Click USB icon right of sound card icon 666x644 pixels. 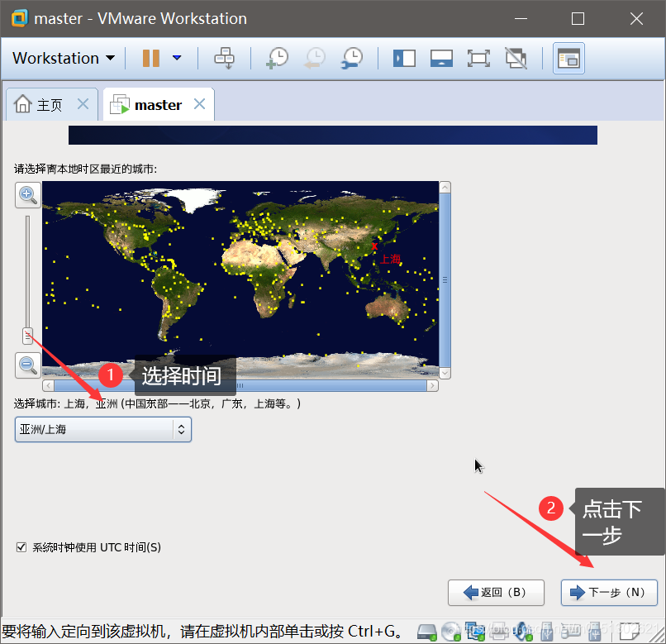[547, 632]
